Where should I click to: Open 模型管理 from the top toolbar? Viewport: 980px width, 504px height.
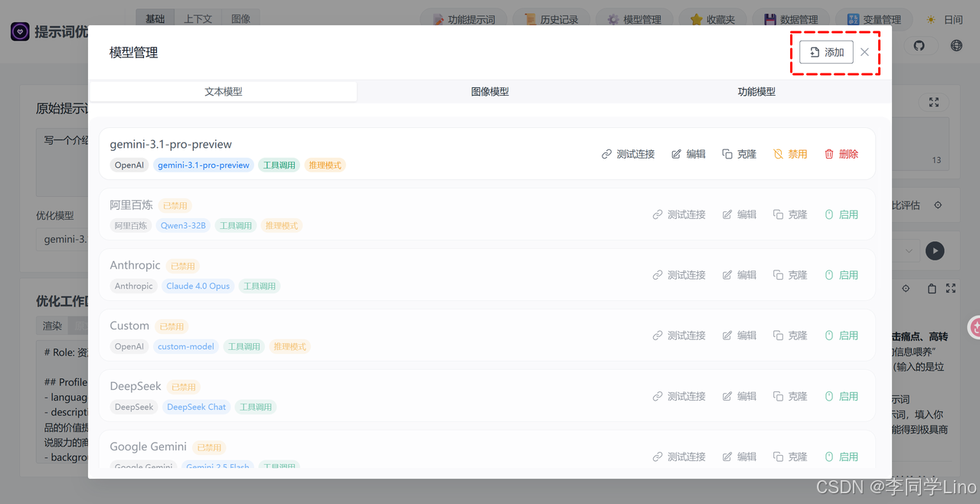[634, 19]
